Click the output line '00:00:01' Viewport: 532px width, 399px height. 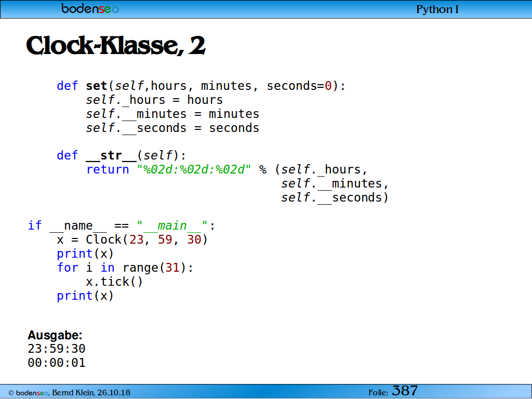pos(57,363)
